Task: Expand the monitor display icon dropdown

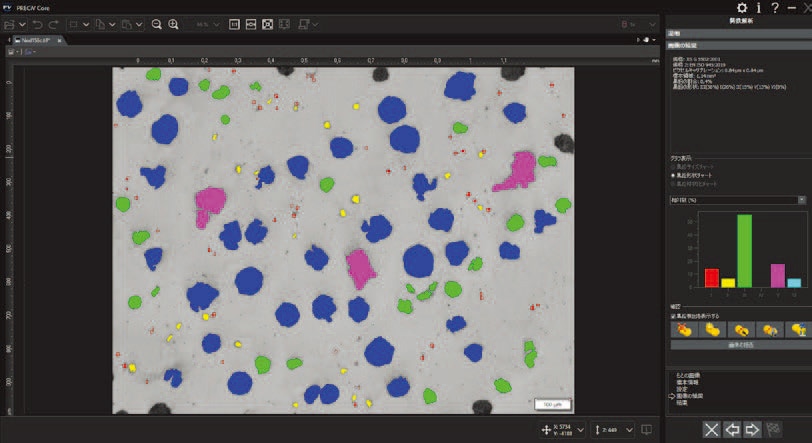Action: (x=315, y=24)
